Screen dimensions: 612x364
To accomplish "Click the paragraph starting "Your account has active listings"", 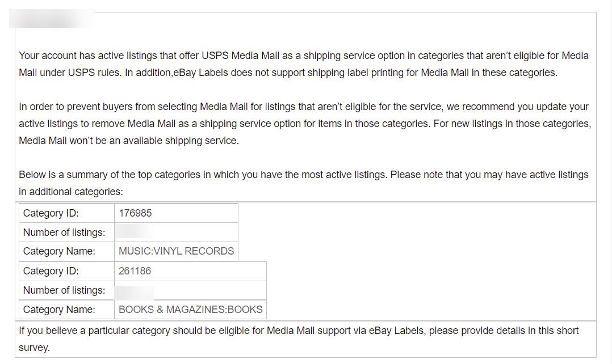I will coord(304,64).
